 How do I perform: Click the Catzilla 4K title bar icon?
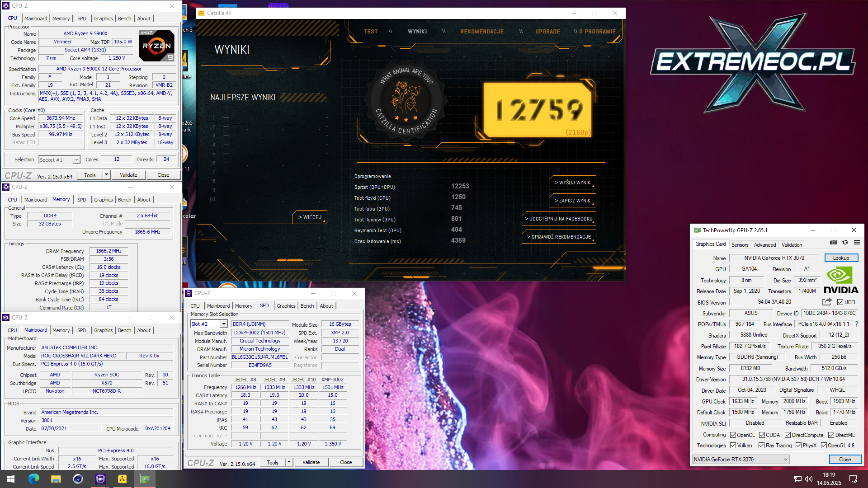pos(202,13)
